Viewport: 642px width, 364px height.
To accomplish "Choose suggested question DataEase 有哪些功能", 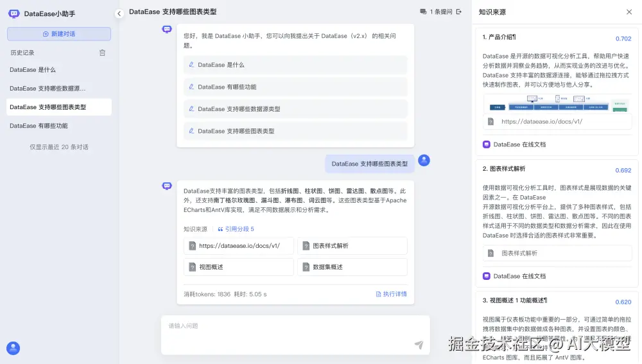I will click(295, 87).
